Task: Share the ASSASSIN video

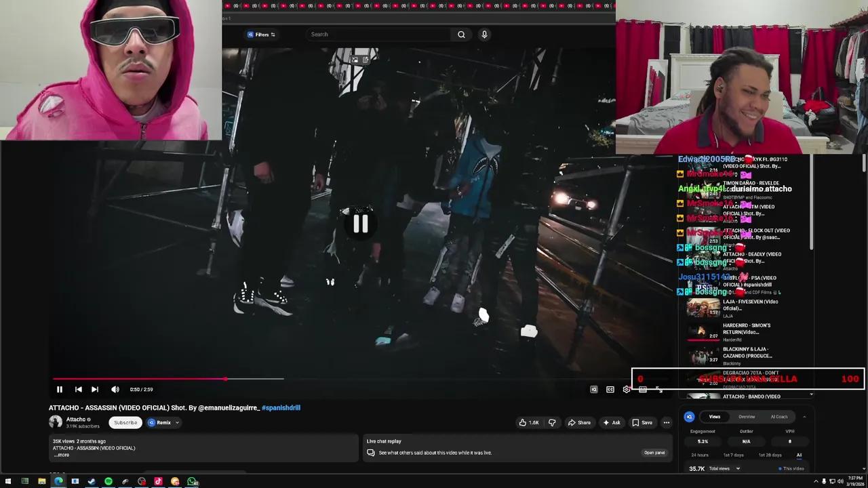Action: (579, 422)
